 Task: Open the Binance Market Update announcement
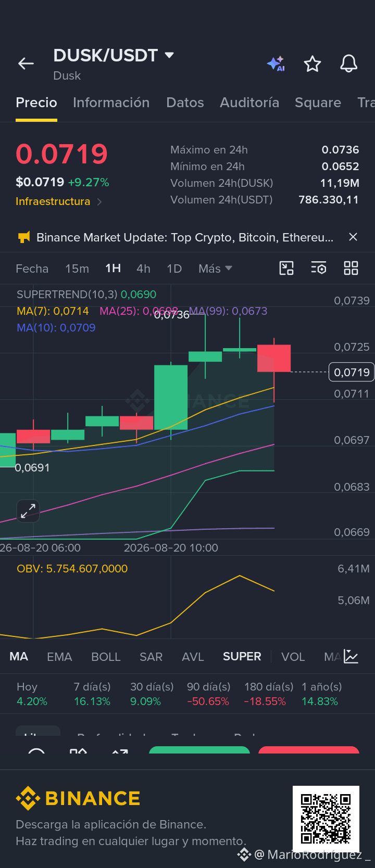pos(185,237)
